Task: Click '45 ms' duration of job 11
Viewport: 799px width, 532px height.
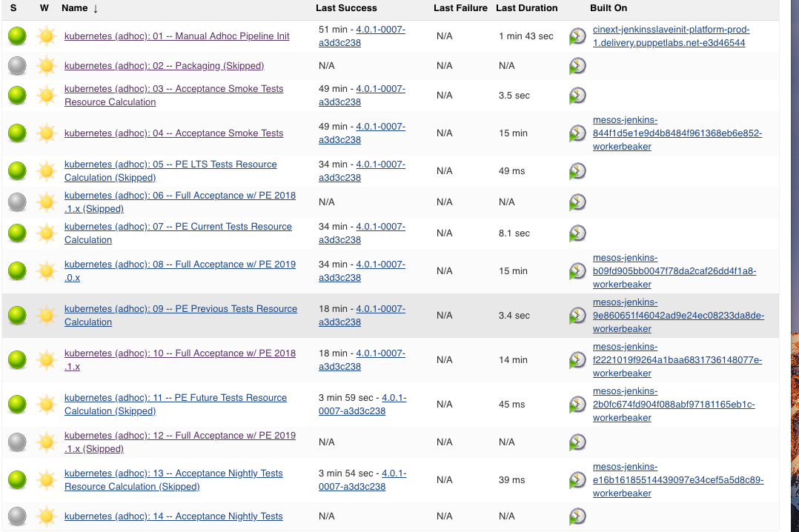Action: pyautogui.click(x=511, y=404)
